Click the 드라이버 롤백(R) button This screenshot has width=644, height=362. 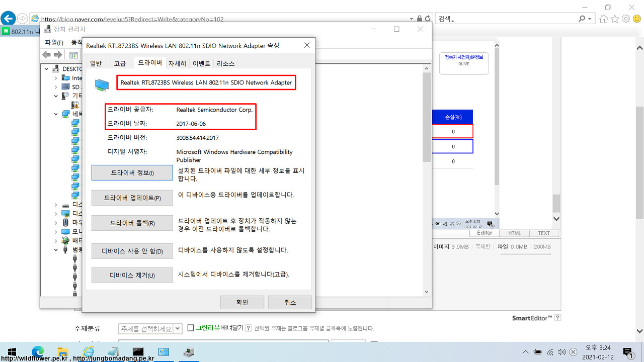[x=132, y=223]
